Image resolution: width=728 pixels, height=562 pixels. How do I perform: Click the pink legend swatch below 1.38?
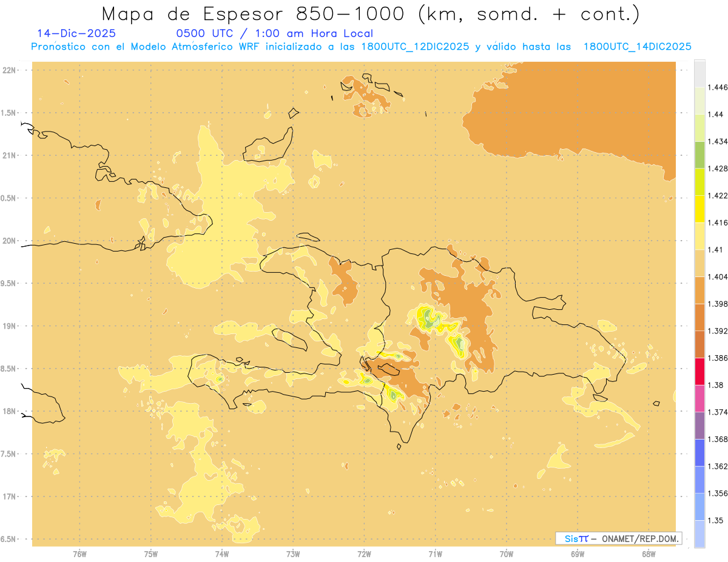tap(699, 398)
